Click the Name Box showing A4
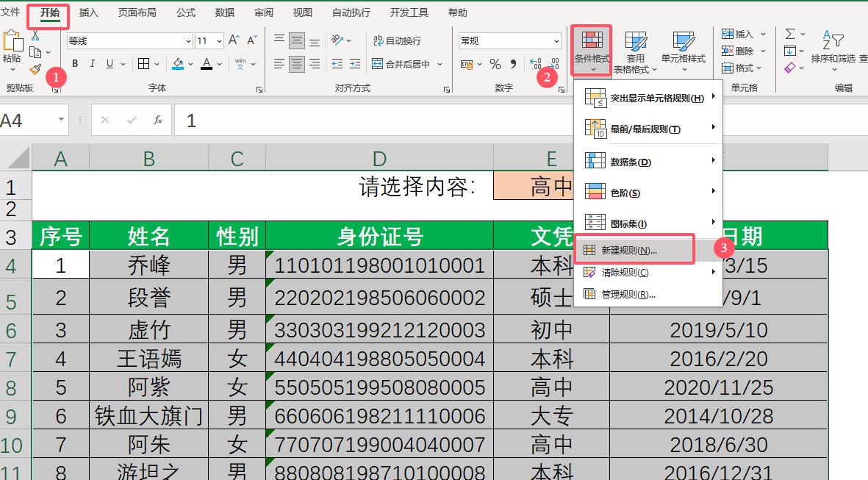 click(x=33, y=120)
